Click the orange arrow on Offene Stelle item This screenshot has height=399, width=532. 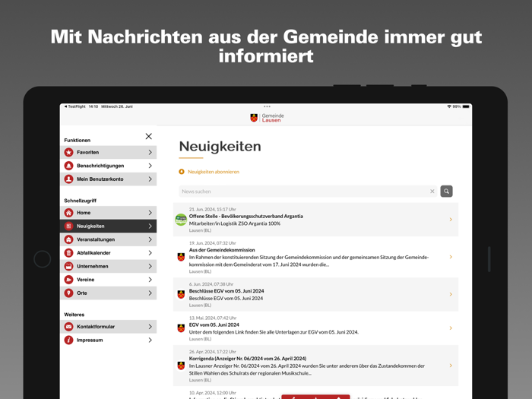[451, 220]
